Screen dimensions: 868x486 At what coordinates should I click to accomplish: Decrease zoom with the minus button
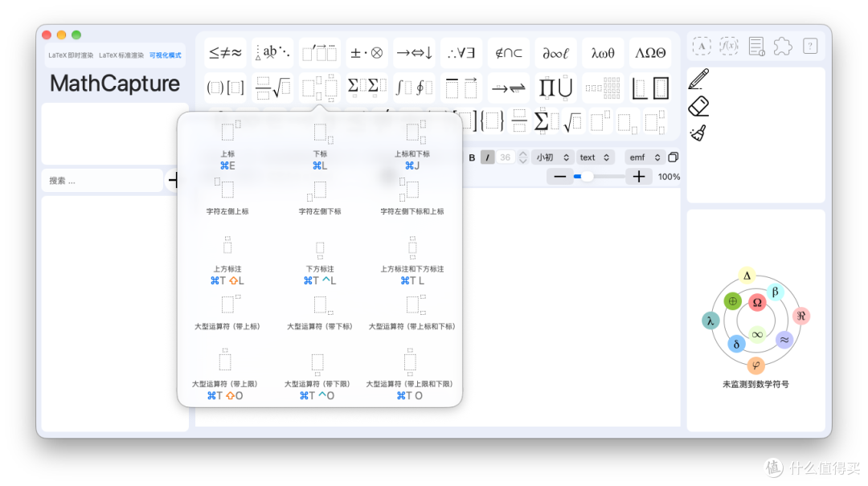coord(559,177)
